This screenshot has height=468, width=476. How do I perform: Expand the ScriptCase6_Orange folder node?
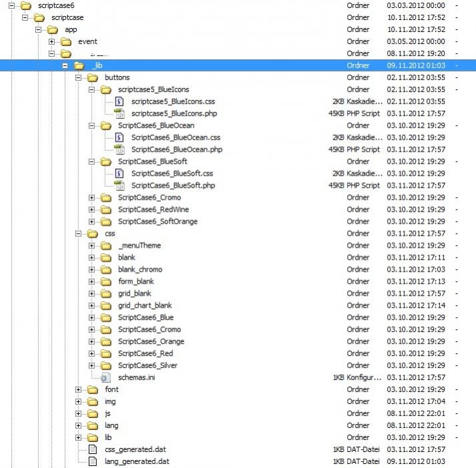(x=91, y=341)
